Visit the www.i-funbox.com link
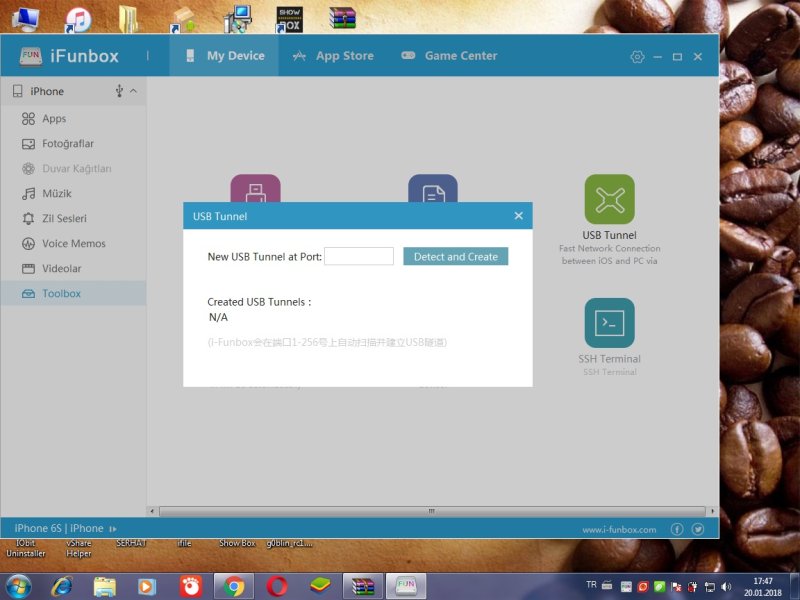The image size is (800, 600). pos(619,529)
